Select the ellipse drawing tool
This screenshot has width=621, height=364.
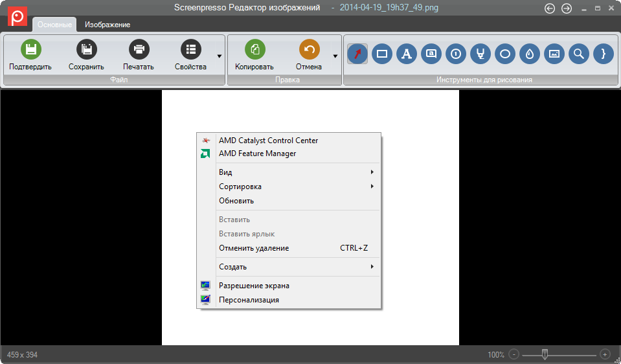505,54
